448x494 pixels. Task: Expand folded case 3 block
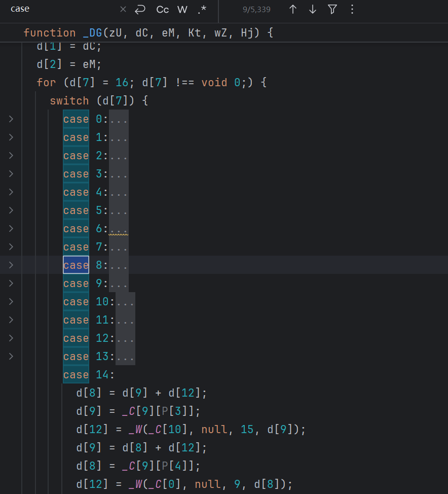[x=11, y=174]
